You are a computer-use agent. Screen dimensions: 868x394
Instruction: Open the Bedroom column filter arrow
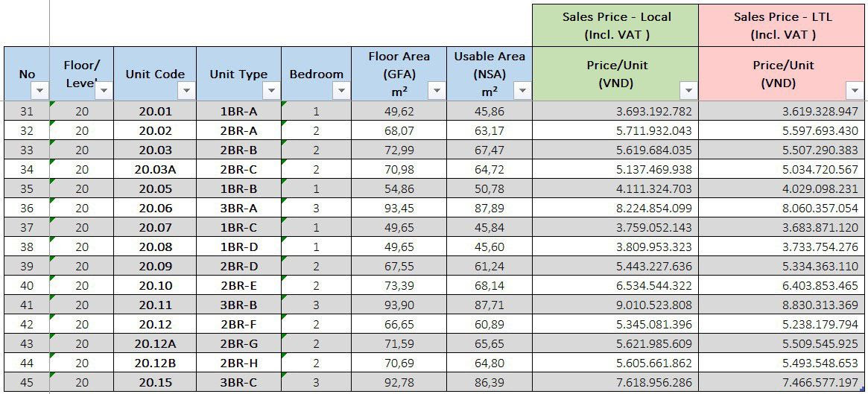coord(341,90)
